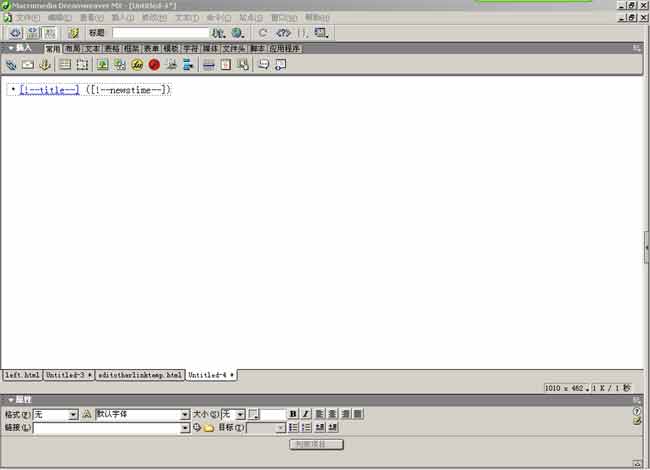
Task: Click the 标题 title input field
Action: pyautogui.click(x=160, y=33)
